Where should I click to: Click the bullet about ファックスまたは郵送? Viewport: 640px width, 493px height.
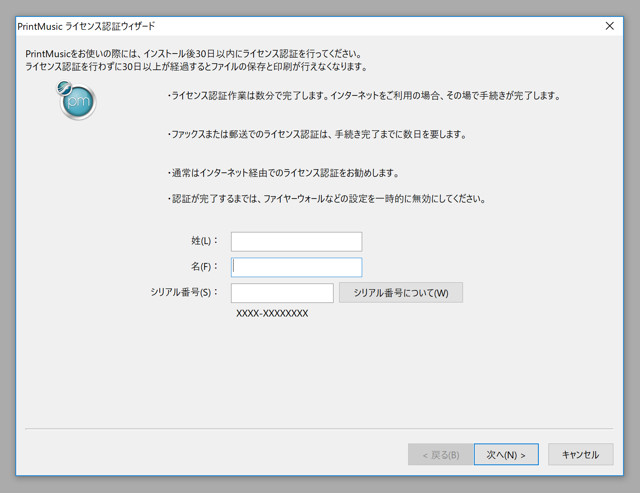[317, 134]
